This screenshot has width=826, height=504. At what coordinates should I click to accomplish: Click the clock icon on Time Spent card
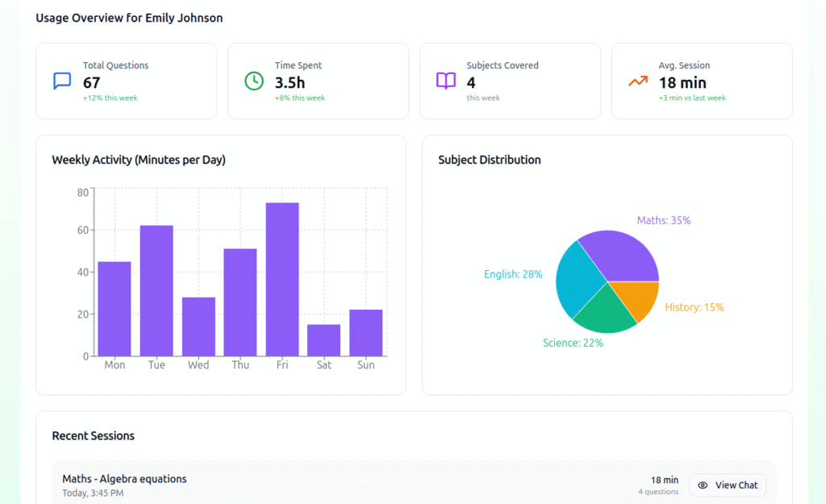click(253, 80)
